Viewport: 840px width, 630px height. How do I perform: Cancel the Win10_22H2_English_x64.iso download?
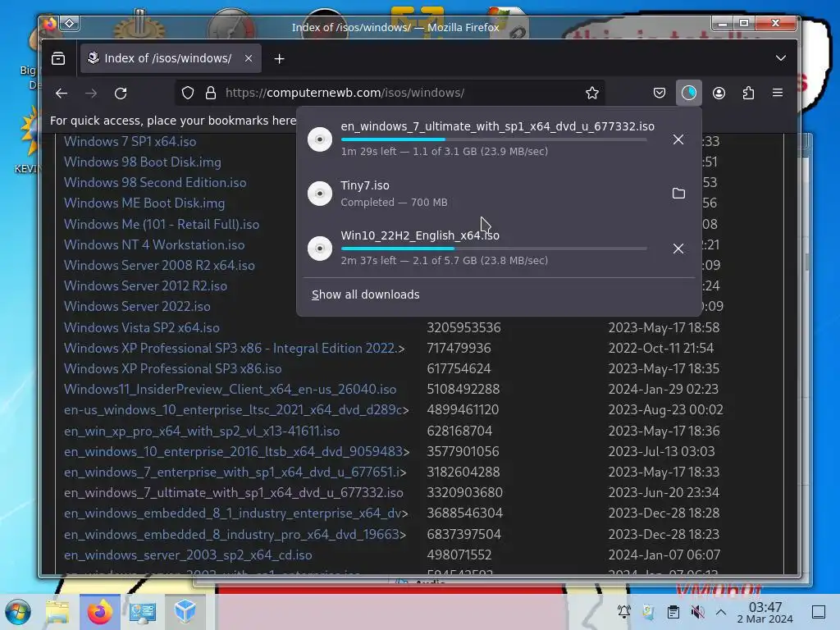(678, 249)
